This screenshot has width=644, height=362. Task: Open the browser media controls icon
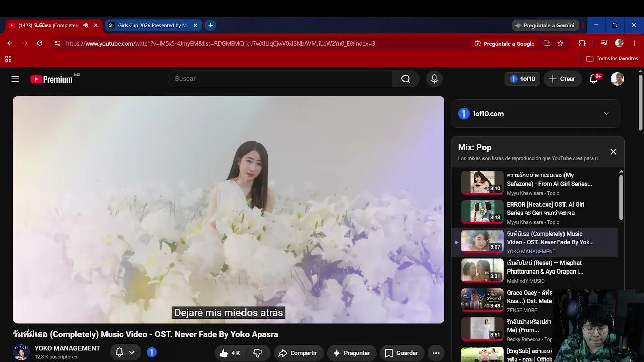pos(604,43)
